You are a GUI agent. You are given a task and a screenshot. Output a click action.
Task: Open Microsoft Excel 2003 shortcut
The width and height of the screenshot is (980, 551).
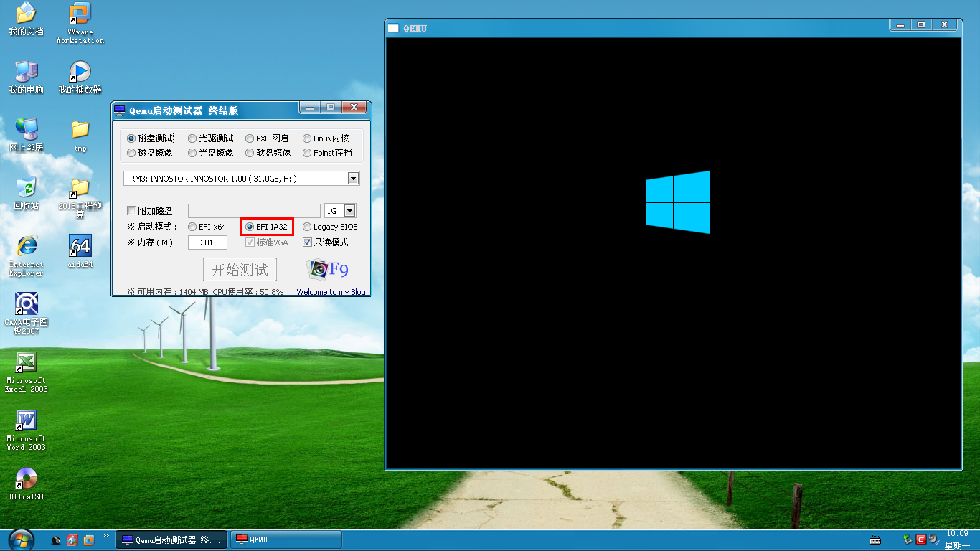coord(26,372)
